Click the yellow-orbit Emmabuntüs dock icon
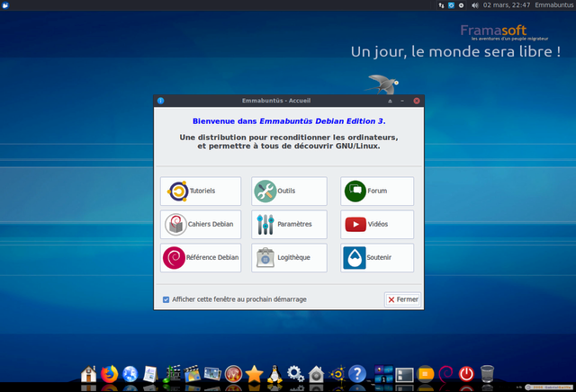Viewport: 576px width, 392px height. tap(337, 374)
